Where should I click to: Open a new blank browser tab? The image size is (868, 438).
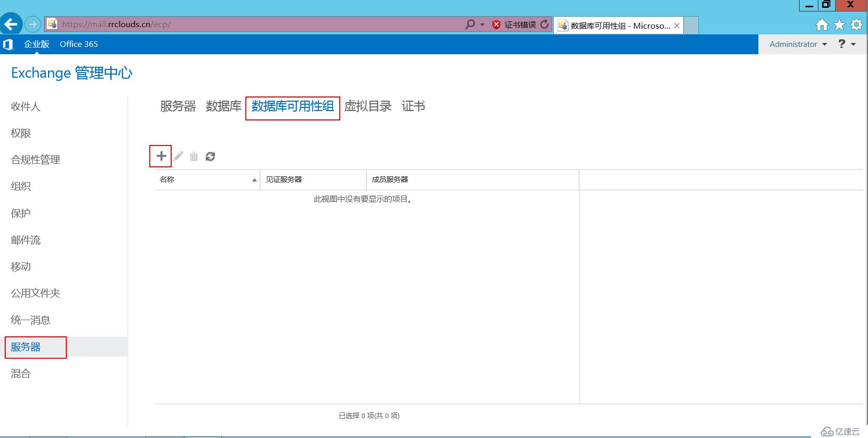(691, 25)
